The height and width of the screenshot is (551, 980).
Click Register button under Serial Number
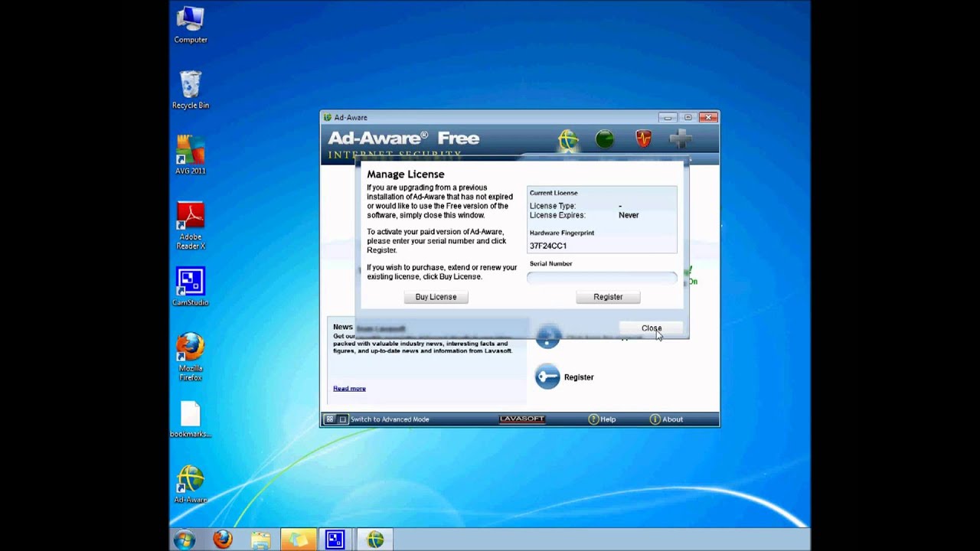click(x=608, y=297)
